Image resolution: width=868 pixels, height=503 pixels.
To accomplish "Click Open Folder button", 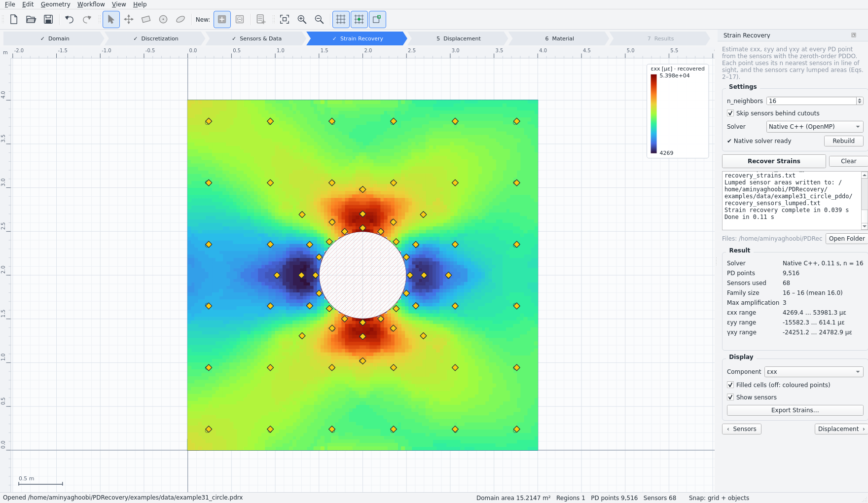I will 846,239.
